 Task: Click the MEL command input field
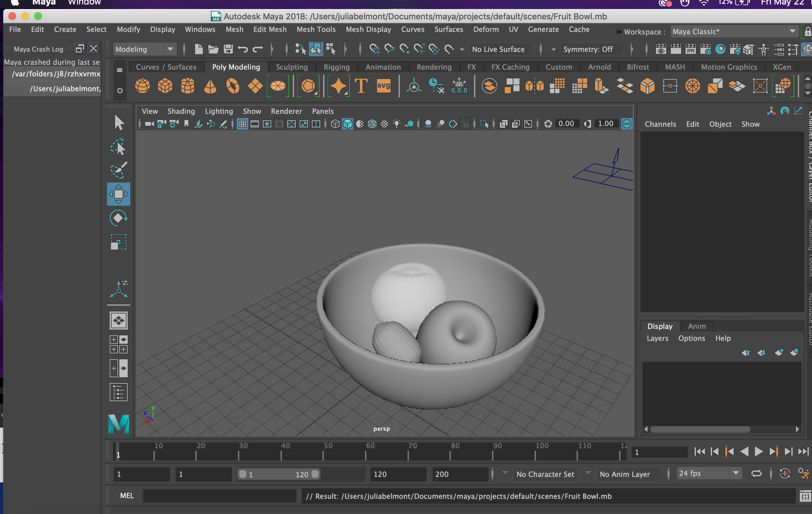pos(219,496)
